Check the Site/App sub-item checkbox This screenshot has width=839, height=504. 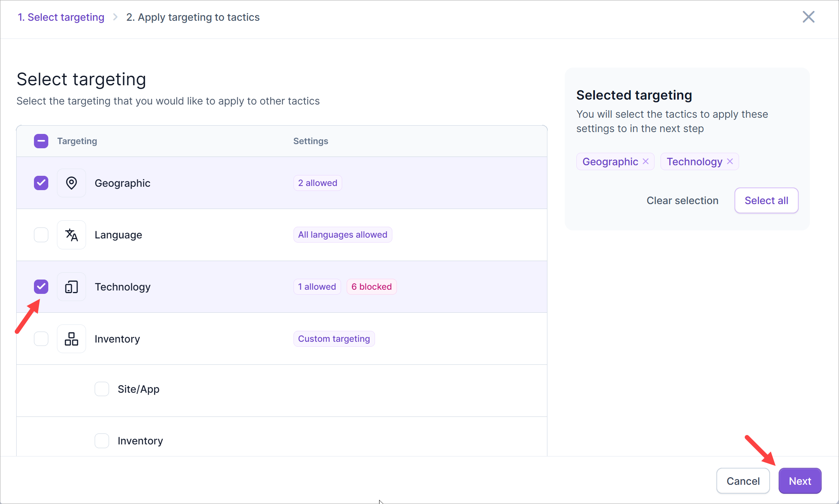(102, 389)
